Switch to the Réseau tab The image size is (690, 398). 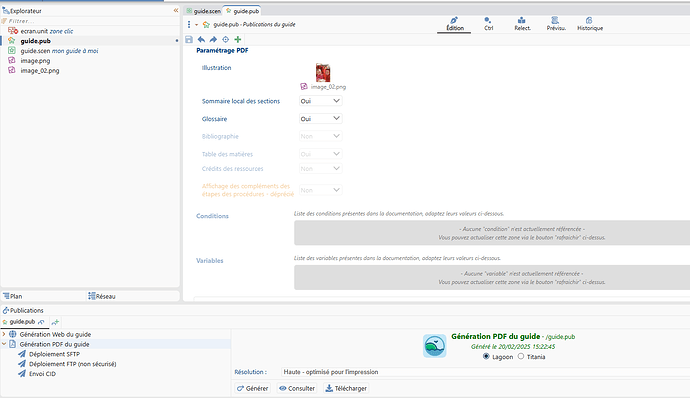(102, 296)
